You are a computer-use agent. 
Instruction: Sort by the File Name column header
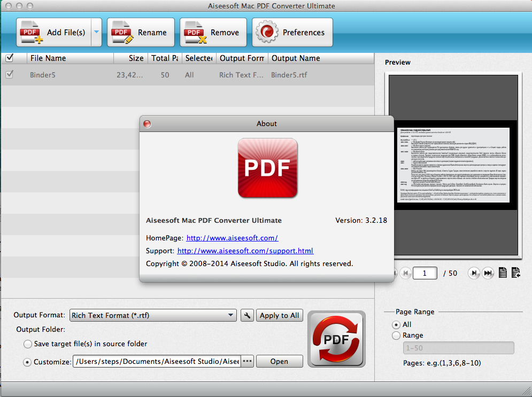(x=70, y=58)
